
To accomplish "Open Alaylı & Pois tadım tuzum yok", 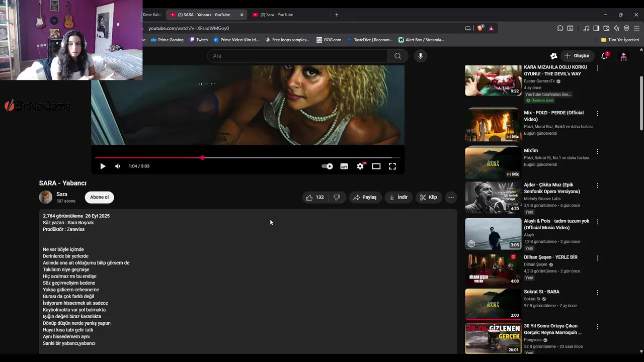I will click(x=556, y=224).
